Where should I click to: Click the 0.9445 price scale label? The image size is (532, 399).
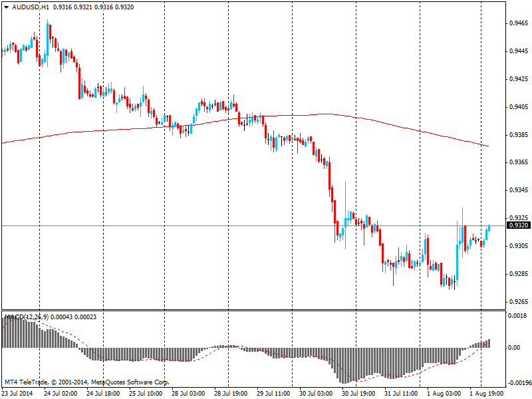click(x=519, y=51)
